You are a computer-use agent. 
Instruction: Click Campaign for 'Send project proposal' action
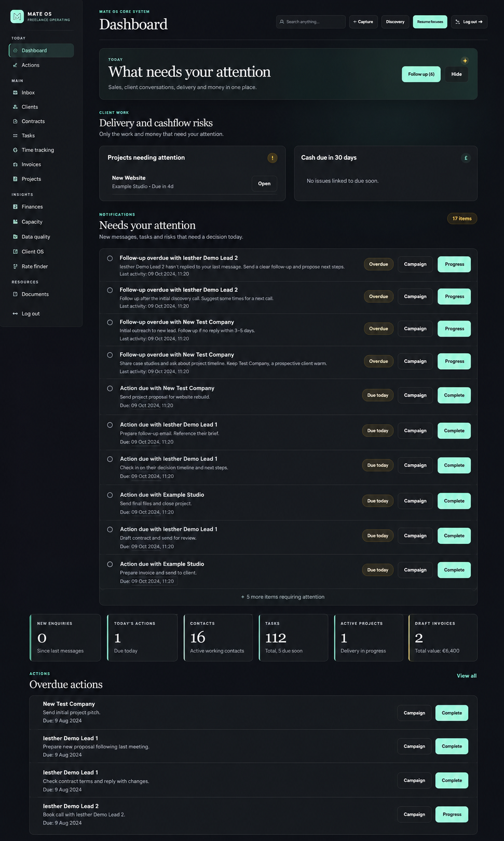click(415, 395)
